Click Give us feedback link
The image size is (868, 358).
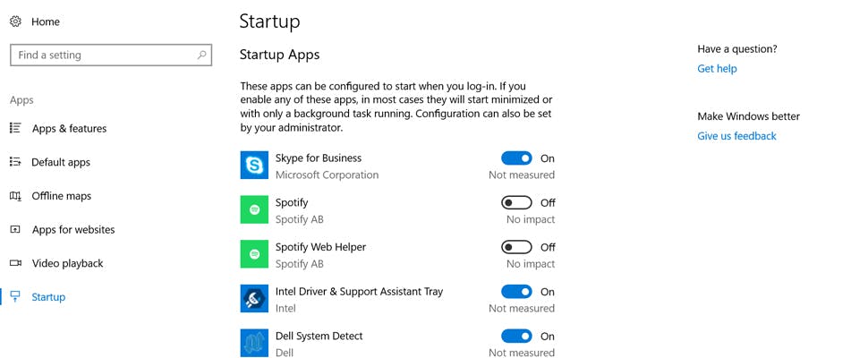click(736, 136)
